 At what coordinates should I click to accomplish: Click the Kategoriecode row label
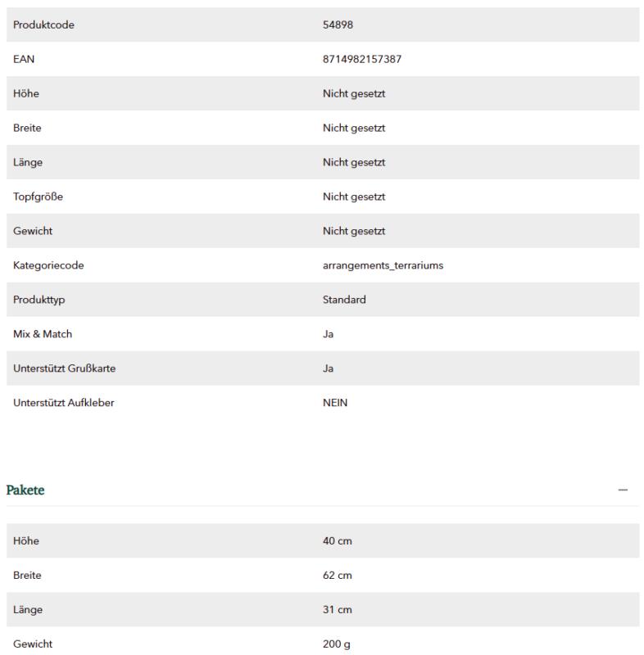[48, 265]
